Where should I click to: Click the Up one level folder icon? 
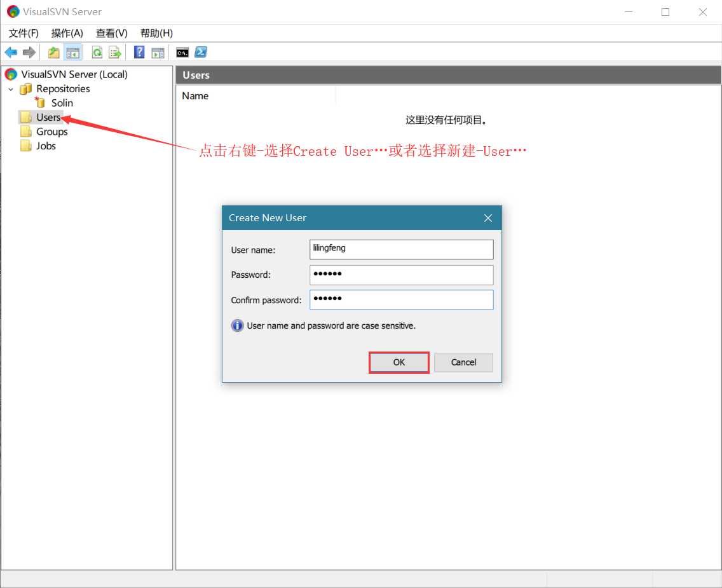coord(54,53)
